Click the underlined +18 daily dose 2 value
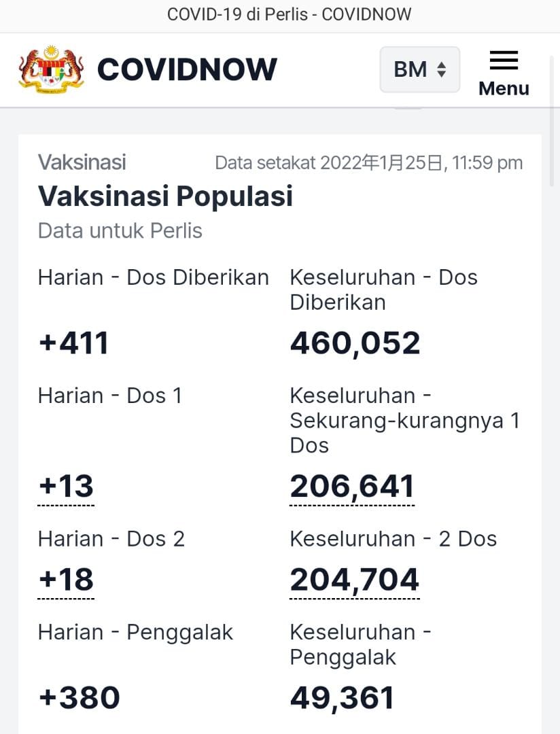Image resolution: width=560 pixels, height=734 pixels. 66,580
